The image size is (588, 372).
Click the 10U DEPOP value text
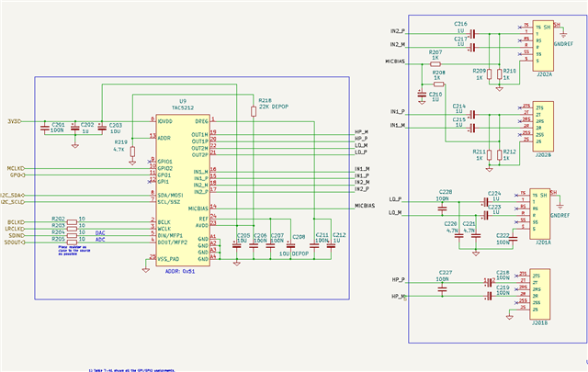(x=294, y=254)
